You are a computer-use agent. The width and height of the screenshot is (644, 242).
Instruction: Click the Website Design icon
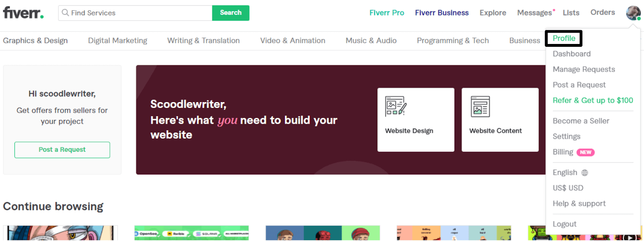(x=396, y=106)
